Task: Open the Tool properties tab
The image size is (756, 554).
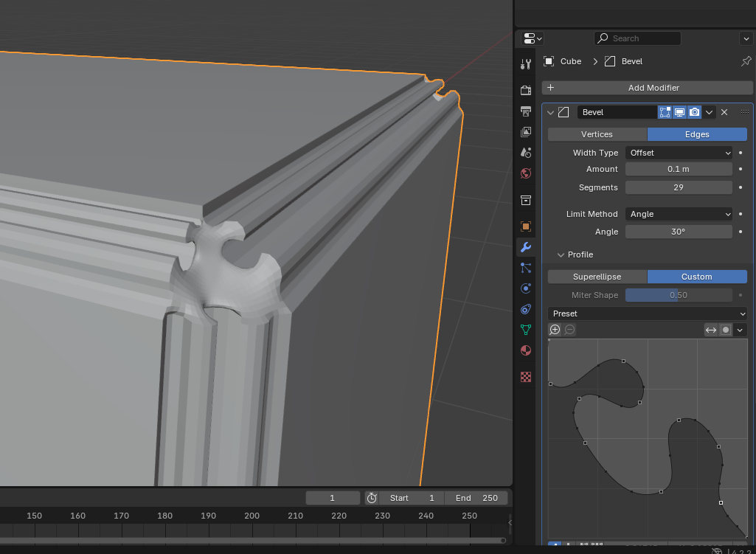Action: (x=526, y=64)
